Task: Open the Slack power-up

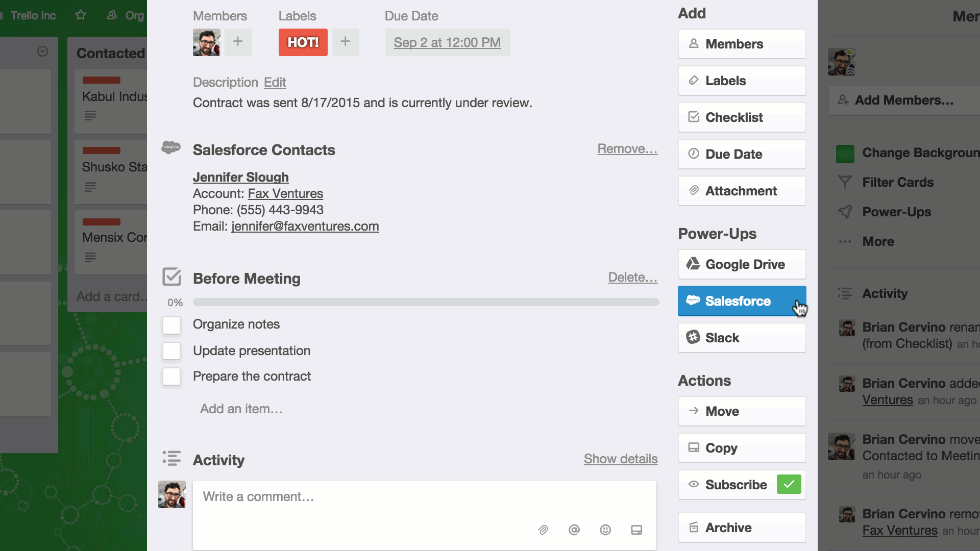Action: (742, 338)
